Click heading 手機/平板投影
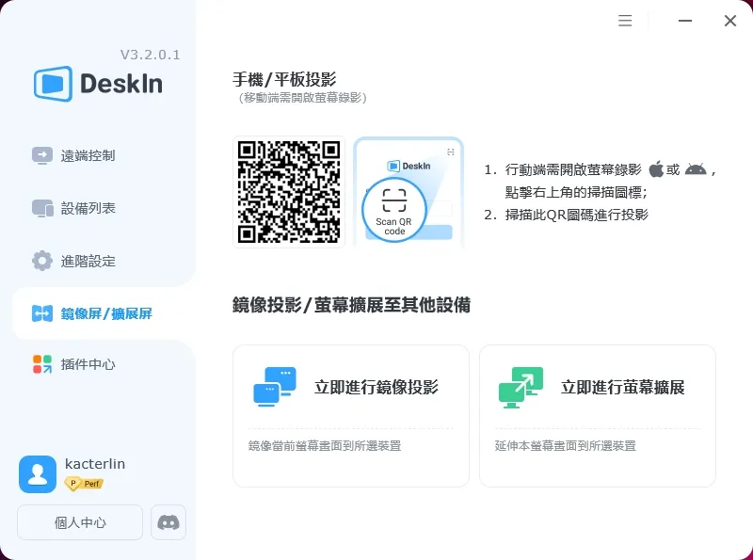 click(284, 79)
